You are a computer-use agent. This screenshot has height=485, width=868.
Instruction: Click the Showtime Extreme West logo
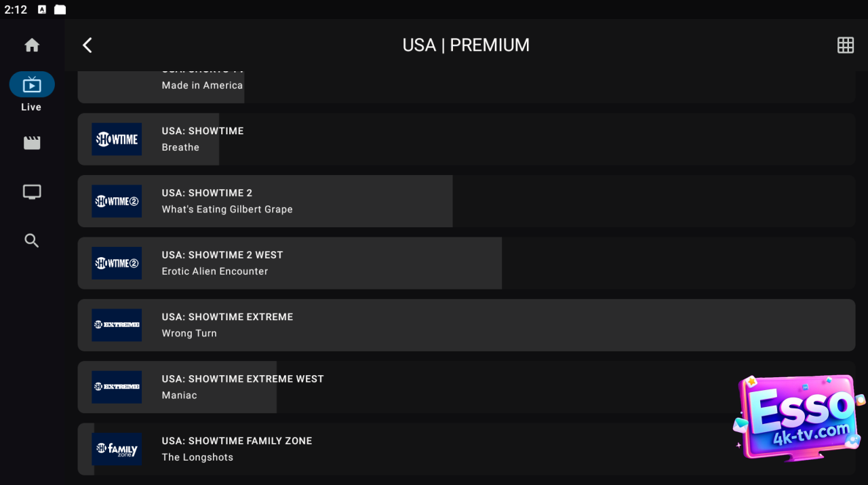tap(117, 387)
